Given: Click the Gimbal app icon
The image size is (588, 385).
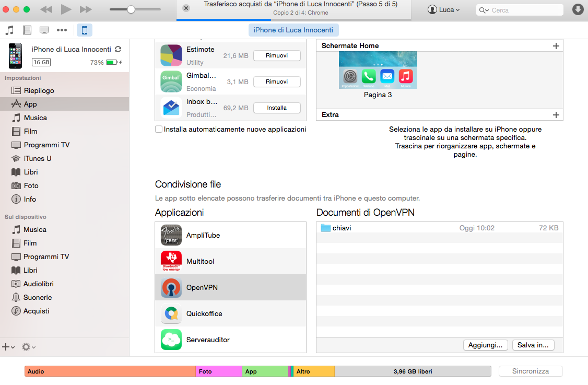Looking at the screenshot, I should pos(171,81).
